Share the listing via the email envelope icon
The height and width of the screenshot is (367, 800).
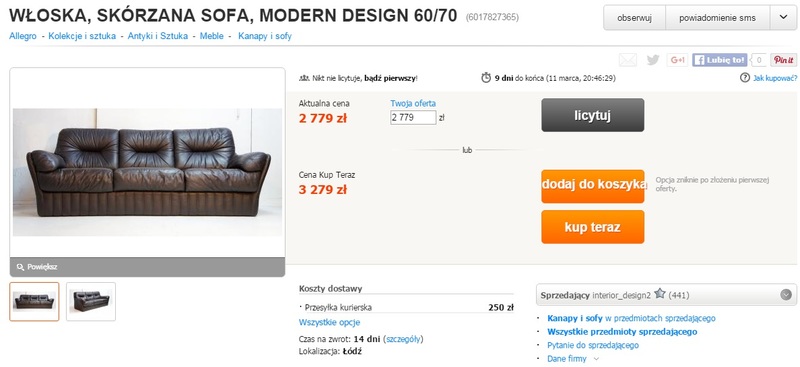click(628, 60)
